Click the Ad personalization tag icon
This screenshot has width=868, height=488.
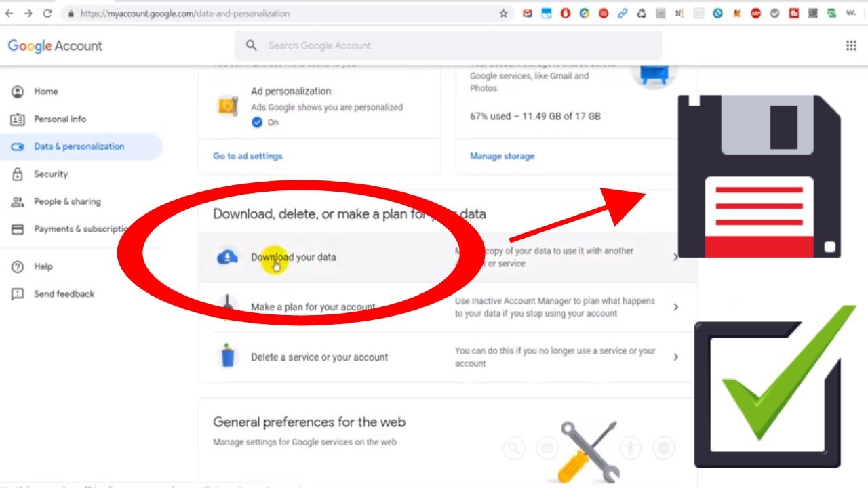[227, 106]
